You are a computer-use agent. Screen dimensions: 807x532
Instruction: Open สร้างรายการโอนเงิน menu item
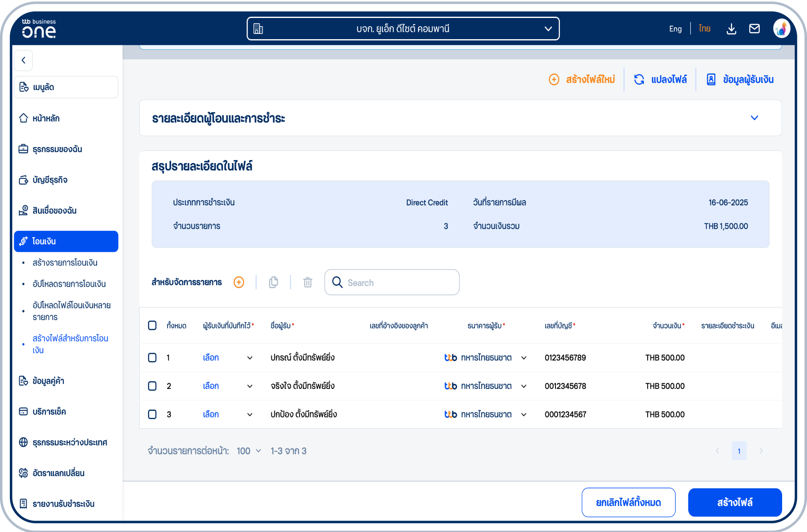click(x=65, y=263)
